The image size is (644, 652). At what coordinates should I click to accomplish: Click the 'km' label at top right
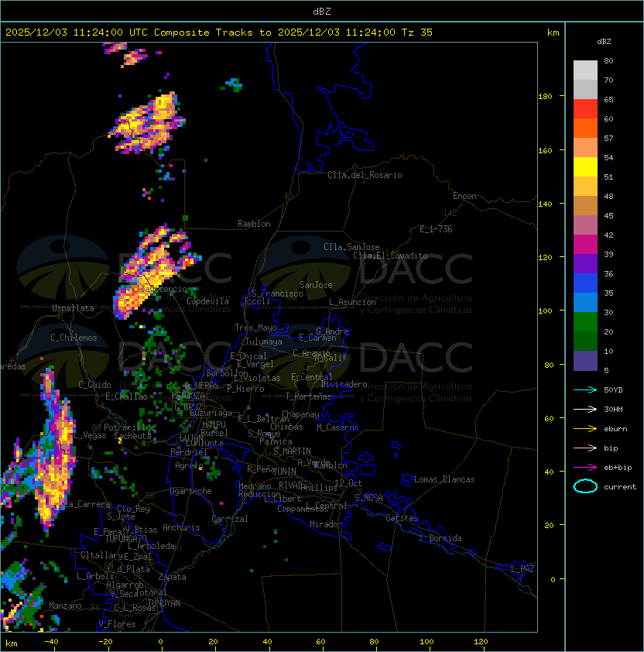click(553, 33)
